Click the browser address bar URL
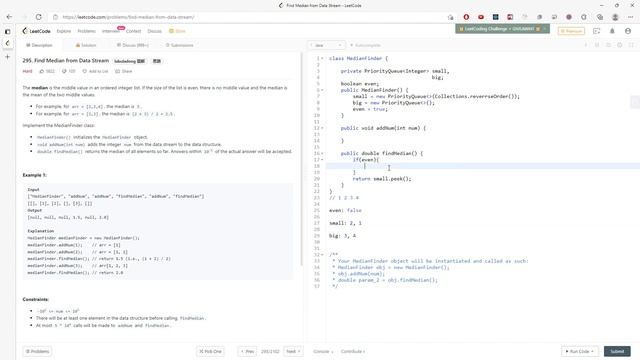Screen dimensions: 640x360 [129, 17]
